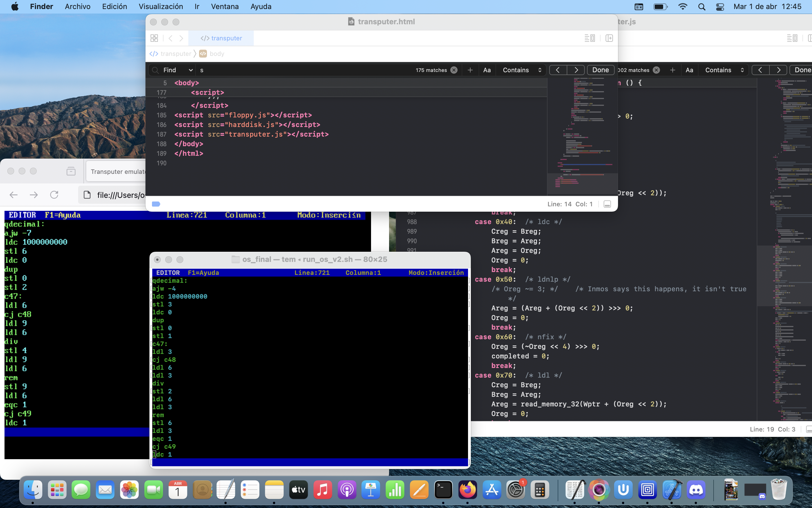Open Contacts app in dock

(x=202, y=490)
